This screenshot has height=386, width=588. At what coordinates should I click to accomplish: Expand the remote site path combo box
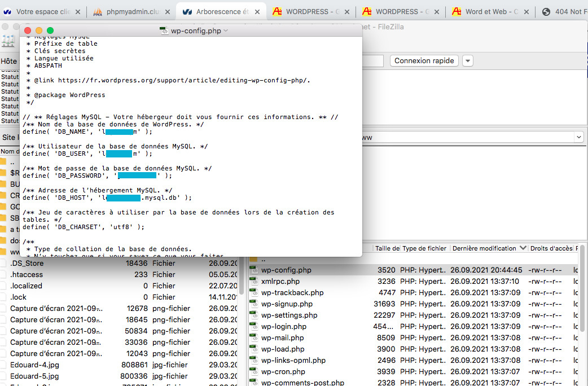[x=578, y=137]
